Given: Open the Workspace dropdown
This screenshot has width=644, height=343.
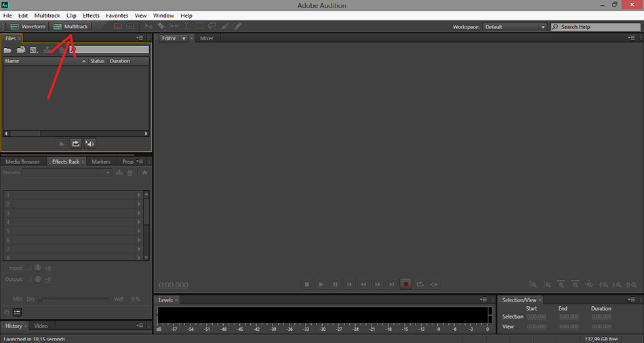Looking at the screenshot, I should (515, 27).
